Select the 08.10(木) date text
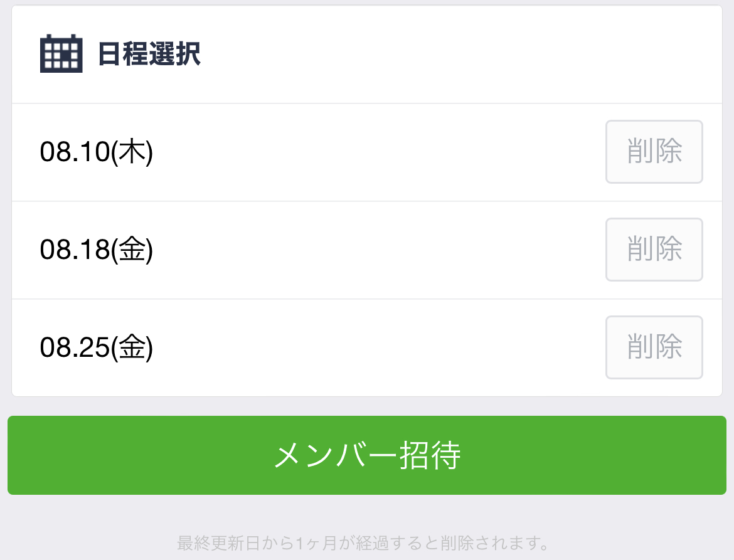The height and width of the screenshot is (560, 734). [97, 152]
